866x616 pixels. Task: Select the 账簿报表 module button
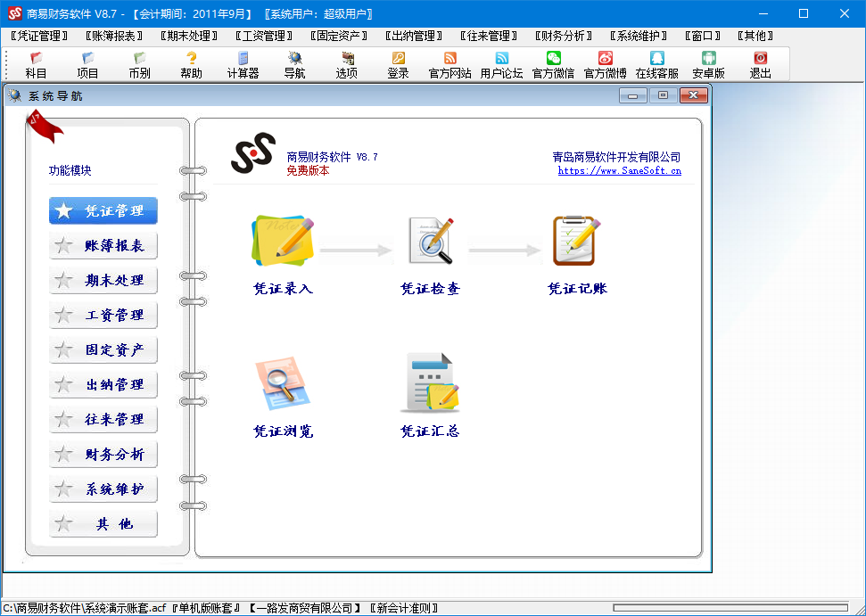(103, 245)
